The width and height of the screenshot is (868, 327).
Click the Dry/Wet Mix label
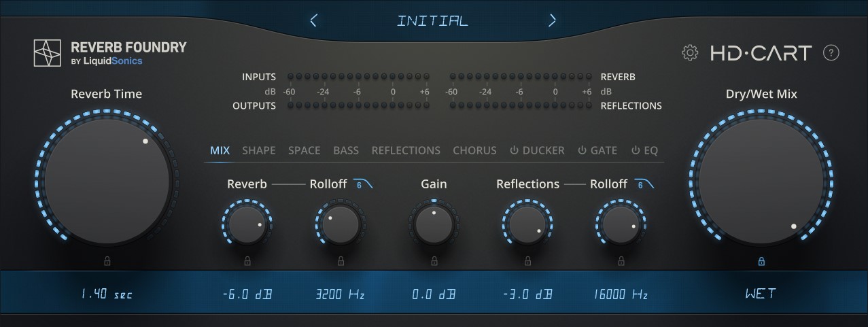click(x=761, y=94)
